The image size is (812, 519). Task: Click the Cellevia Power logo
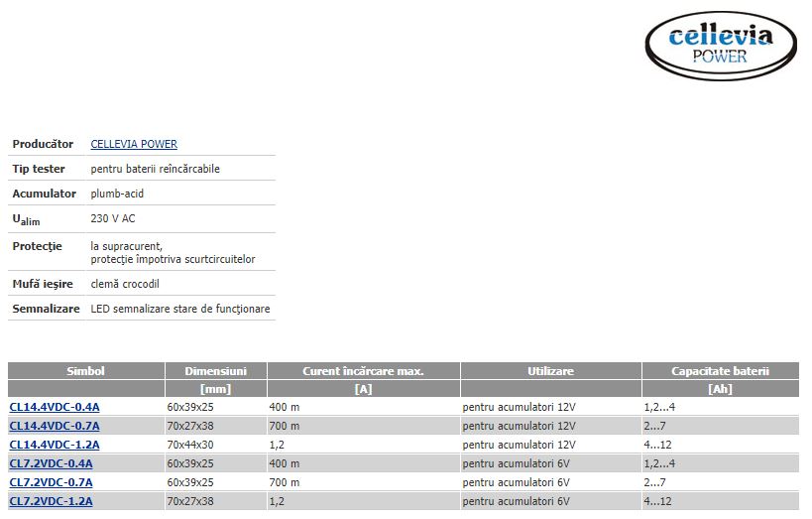[x=721, y=46]
